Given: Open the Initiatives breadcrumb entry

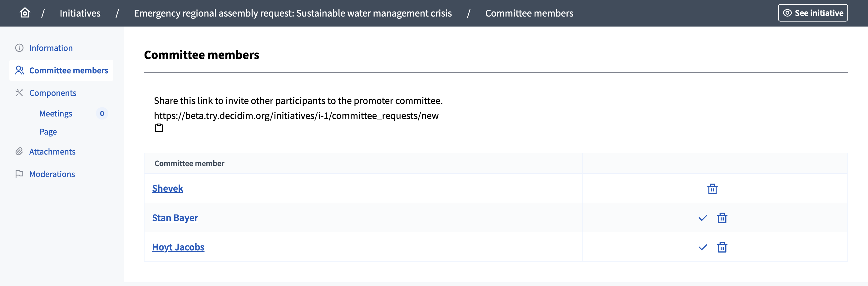Looking at the screenshot, I should [x=80, y=13].
